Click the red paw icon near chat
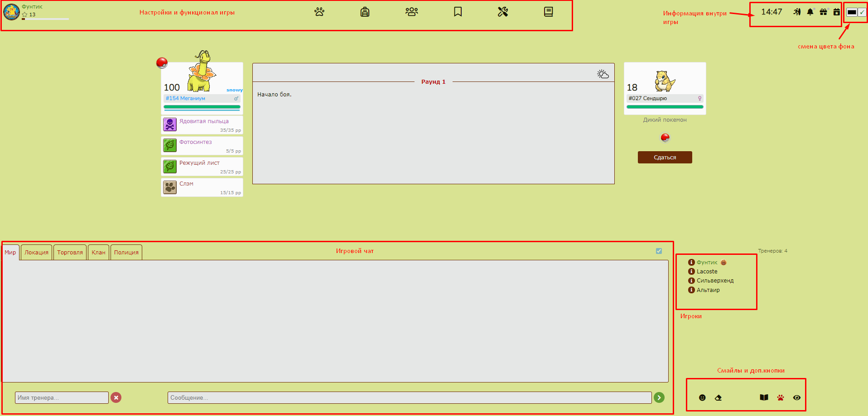The height and width of the screenshot is (416, 868). pos(781,397)
